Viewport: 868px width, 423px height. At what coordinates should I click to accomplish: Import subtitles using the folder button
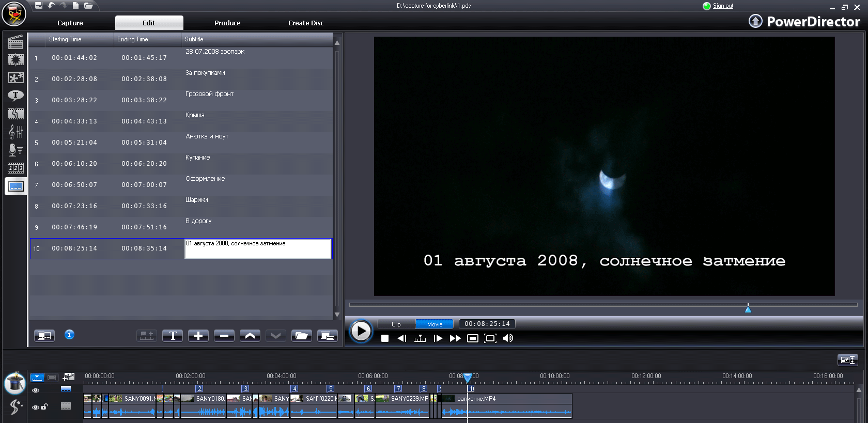(x=301, y=336)
